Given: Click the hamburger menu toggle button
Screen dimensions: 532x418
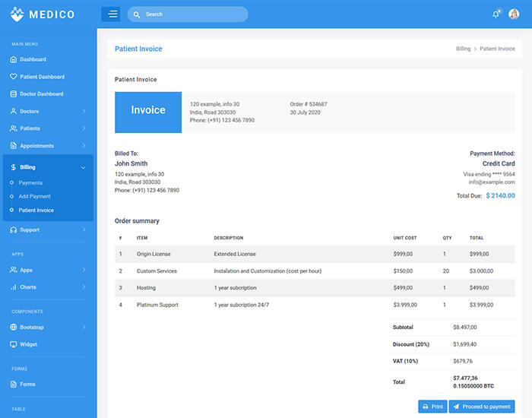Looking at the screenshot, I should pyautogui.click(x=110, y=14).
